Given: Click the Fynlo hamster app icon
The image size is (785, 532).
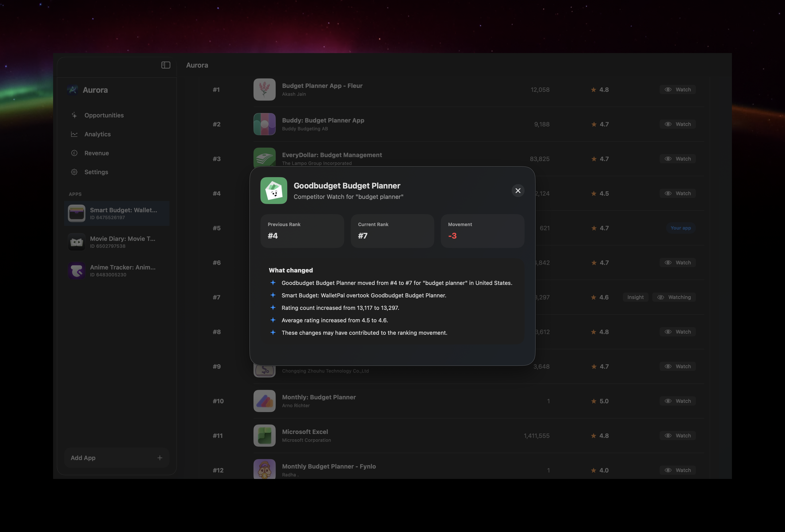Looking at the screenshot, I should 265,469.
